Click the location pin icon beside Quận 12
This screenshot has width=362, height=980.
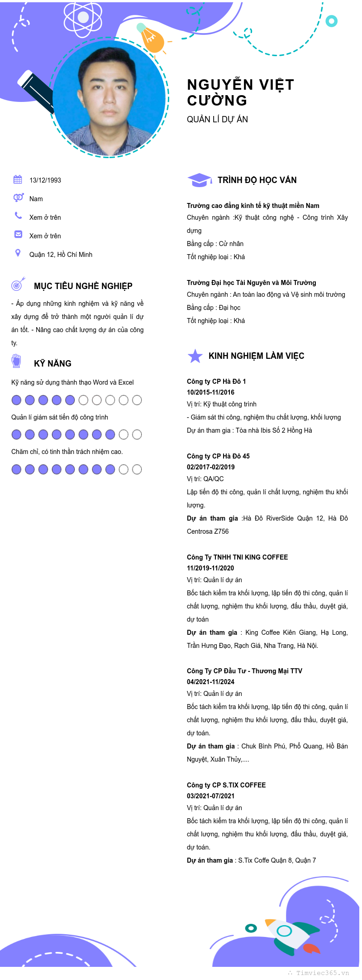(18, 253)
